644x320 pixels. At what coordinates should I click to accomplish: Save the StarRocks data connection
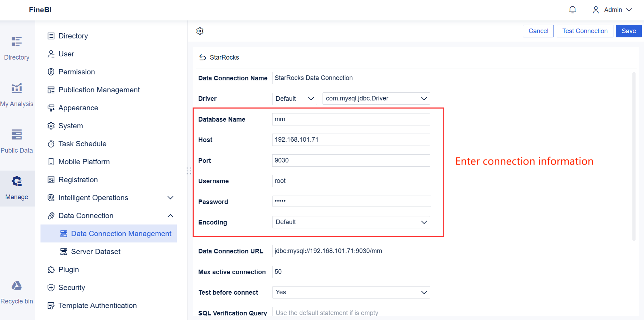click(629, 31)
